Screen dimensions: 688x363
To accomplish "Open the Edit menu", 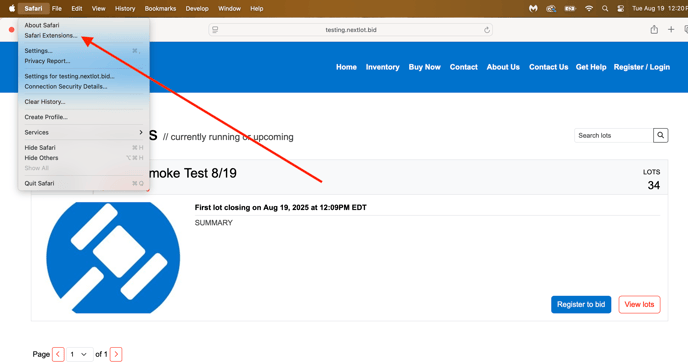I will point(77,8).
